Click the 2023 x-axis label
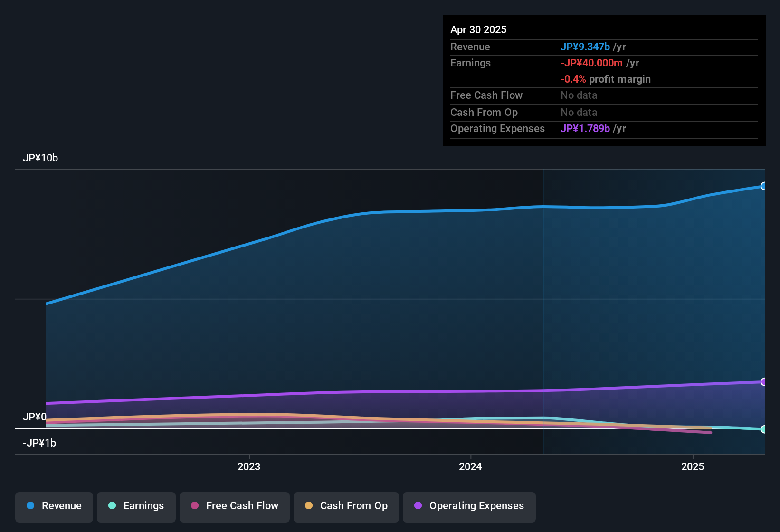The image size is (780, 532). [x=249, y=466]
